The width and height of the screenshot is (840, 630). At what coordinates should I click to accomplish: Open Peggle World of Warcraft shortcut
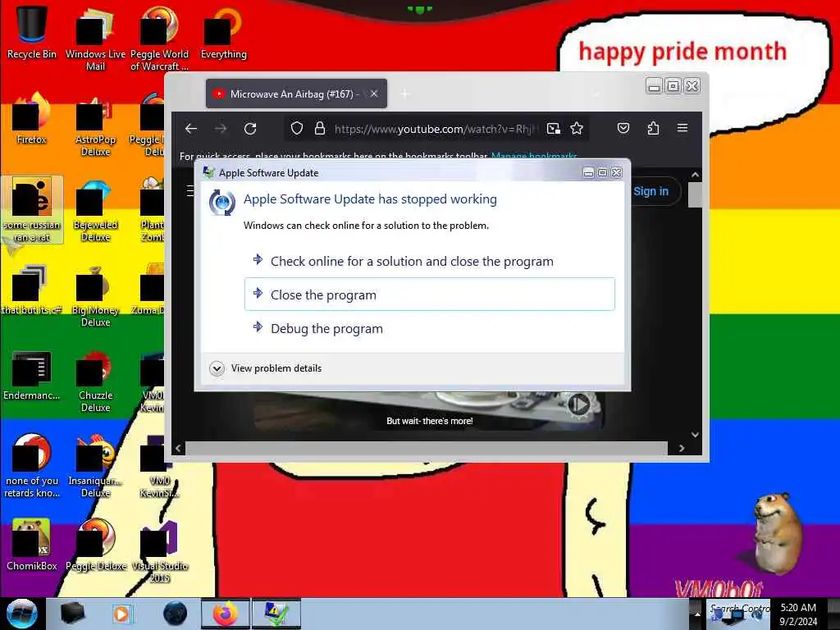click(159, 38)
